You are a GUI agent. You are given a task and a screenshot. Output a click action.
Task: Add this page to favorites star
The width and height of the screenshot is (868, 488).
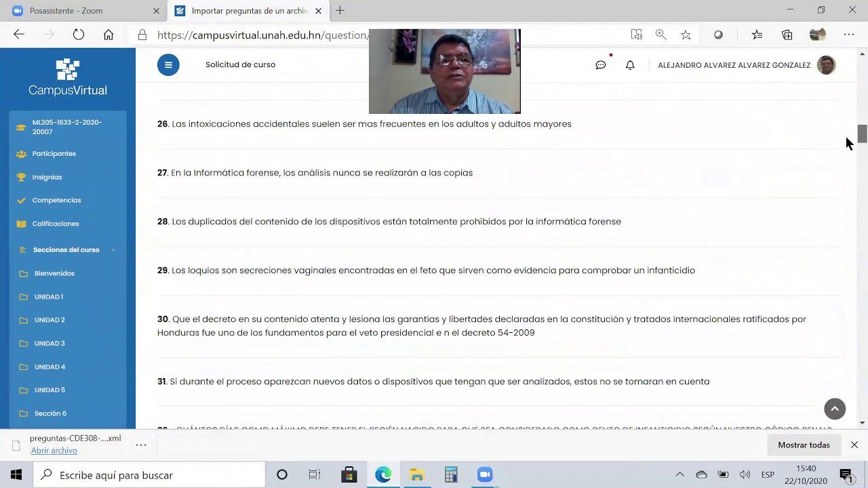pyautogui.click(x=686, y=35)
